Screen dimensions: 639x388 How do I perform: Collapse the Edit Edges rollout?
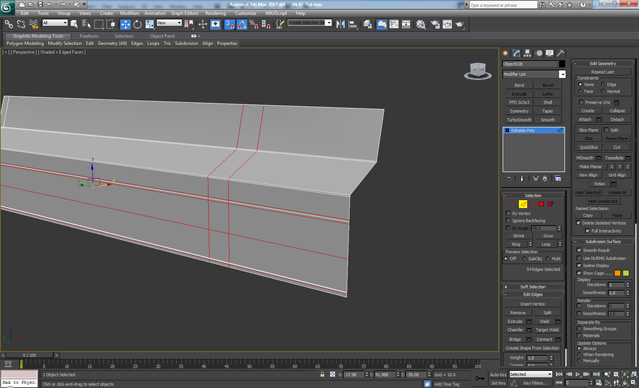click(x=533, y=294)
